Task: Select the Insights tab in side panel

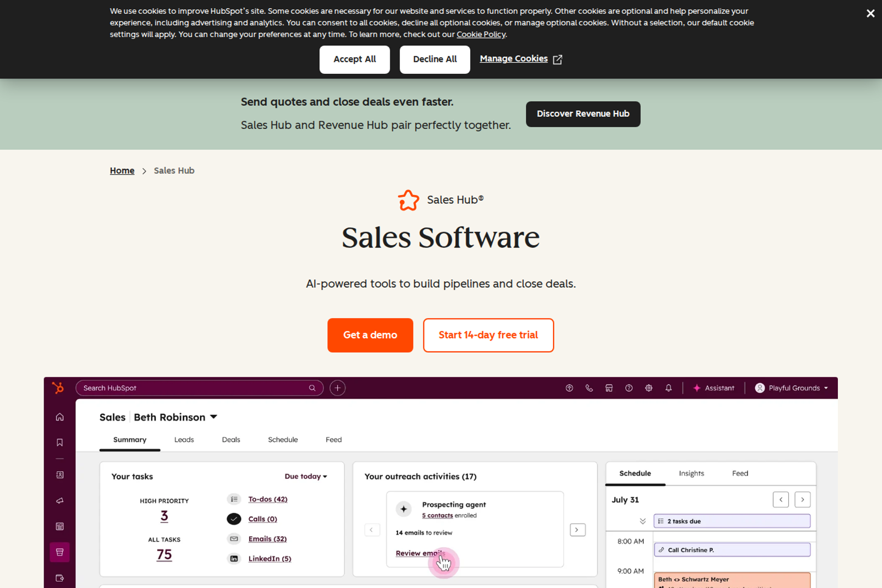Action: [x=691, y=473]
